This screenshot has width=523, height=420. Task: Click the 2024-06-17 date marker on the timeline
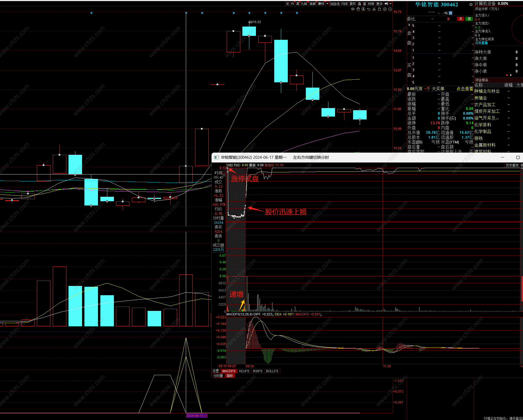coord(196,416)
